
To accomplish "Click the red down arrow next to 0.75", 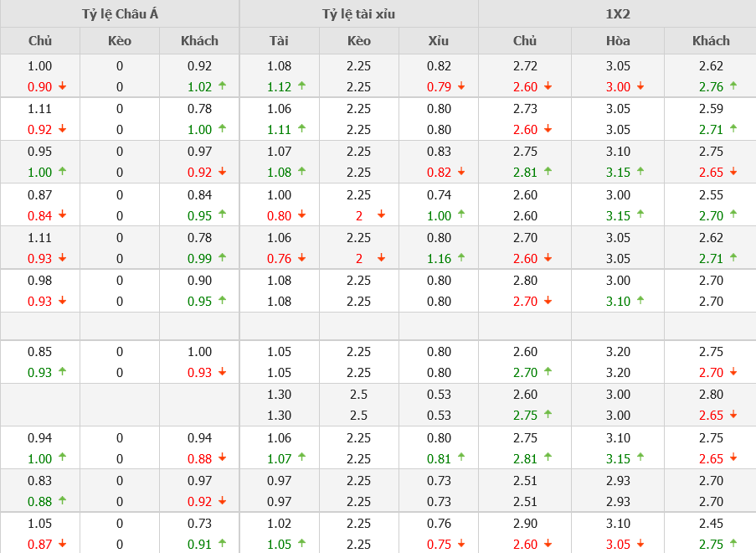I will [x=461, y=544].
